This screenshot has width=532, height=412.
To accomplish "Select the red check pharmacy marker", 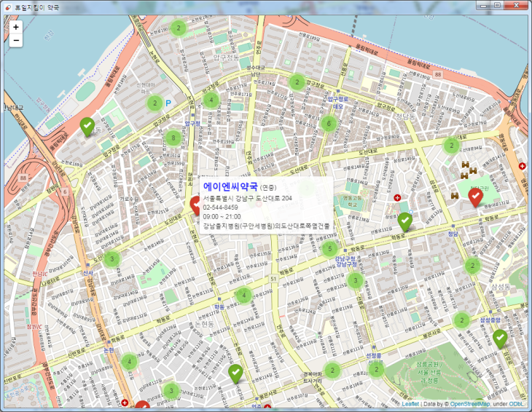I will pyautogui.click(x=477, y=195).
